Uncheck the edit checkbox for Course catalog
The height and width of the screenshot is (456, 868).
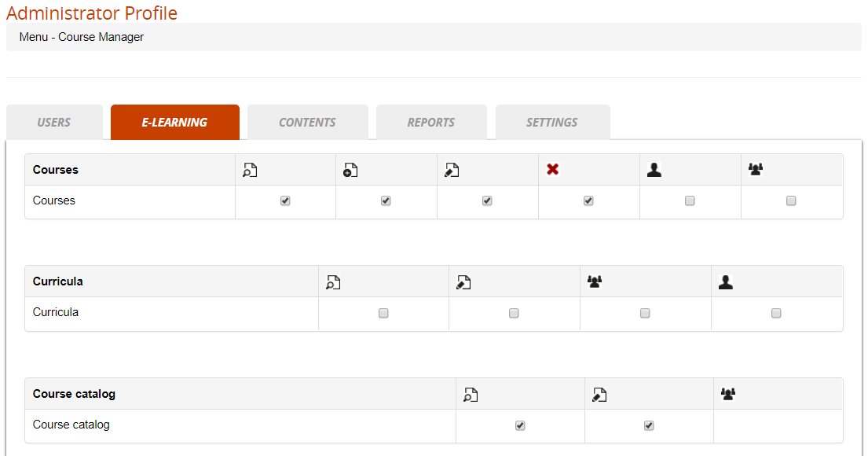pyautogui.click(x=648, y=425)
